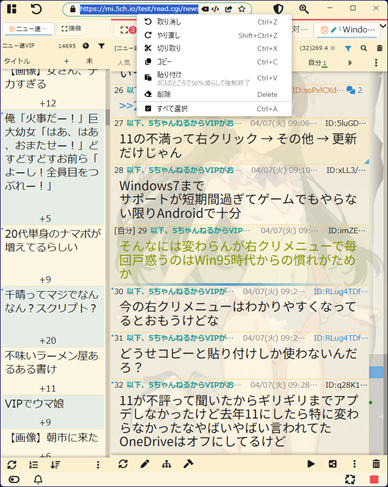Open thread pane three-dot menu at bottom

(354, 464)
